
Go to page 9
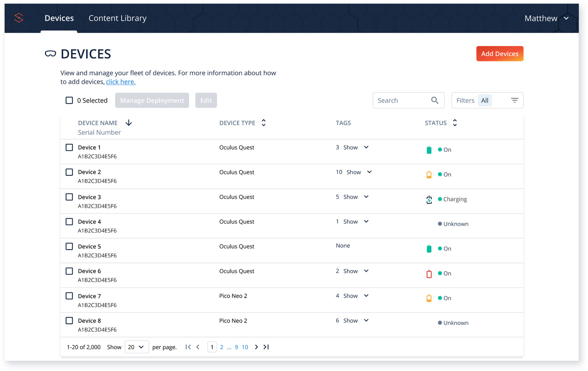(x=236, y=347)
